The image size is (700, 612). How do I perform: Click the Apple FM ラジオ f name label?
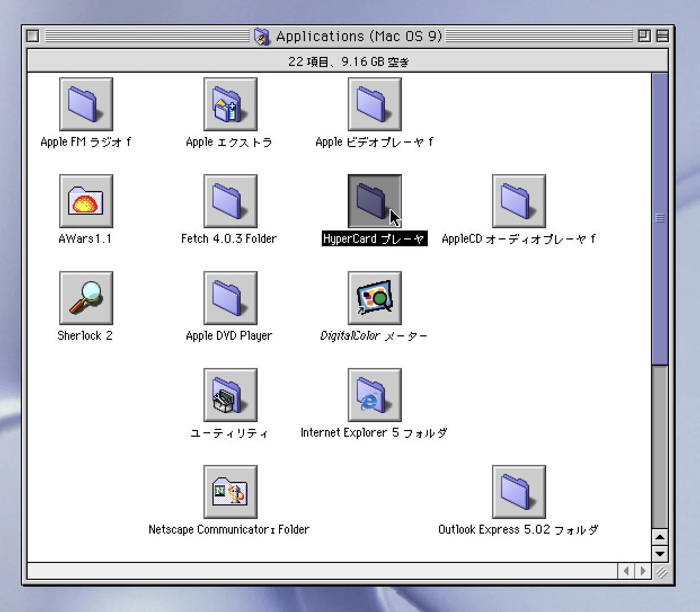[x=86, y=142]
